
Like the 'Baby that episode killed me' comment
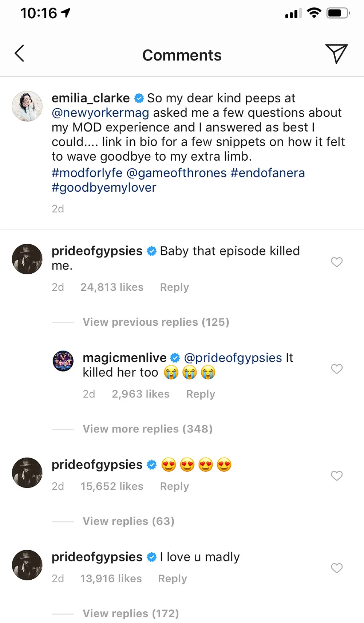(x=336, y=262)
